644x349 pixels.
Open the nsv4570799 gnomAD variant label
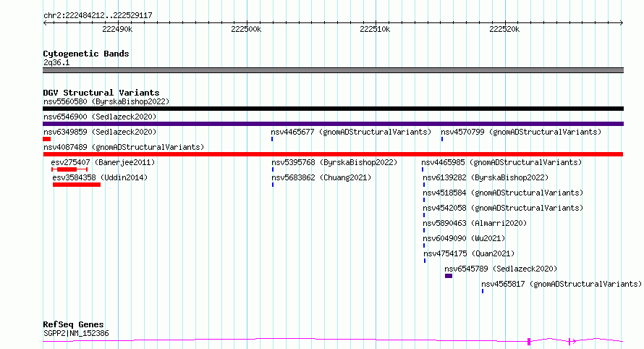[521, 132]
